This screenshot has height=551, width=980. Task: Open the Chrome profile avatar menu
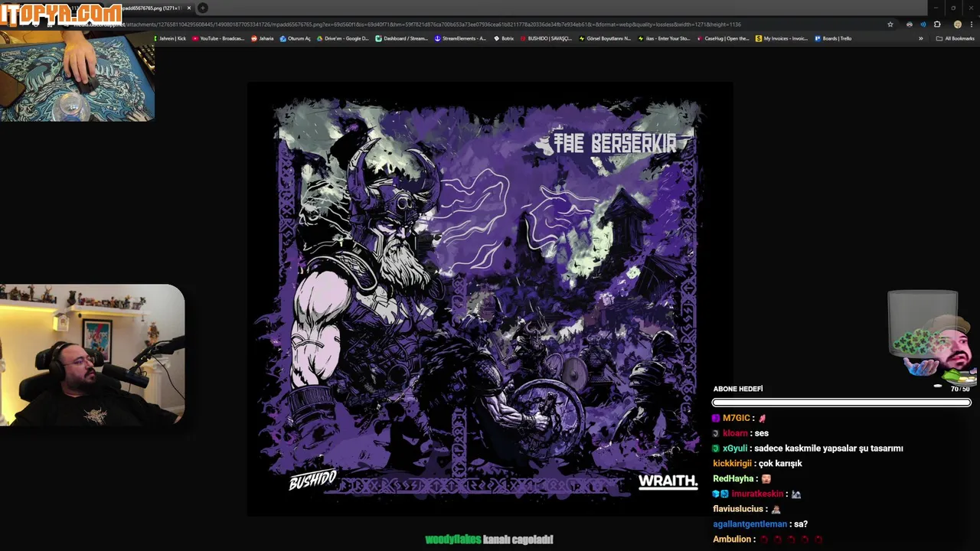957,24
